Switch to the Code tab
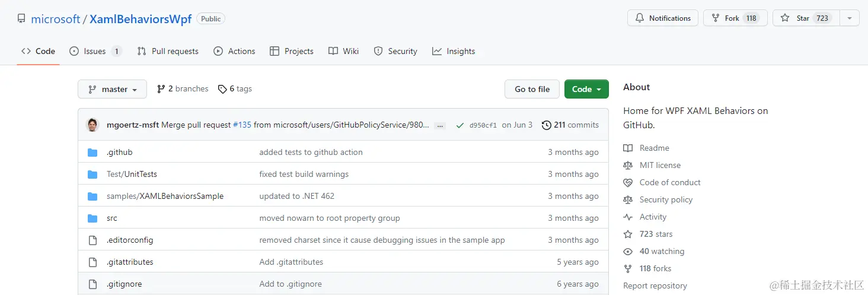Image resolution: width=868 pixels, height=295 pixels. pos(38,51)
